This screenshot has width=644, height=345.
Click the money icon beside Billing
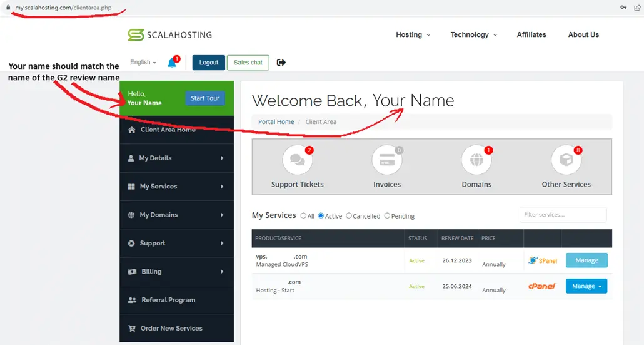pos(132,272)
